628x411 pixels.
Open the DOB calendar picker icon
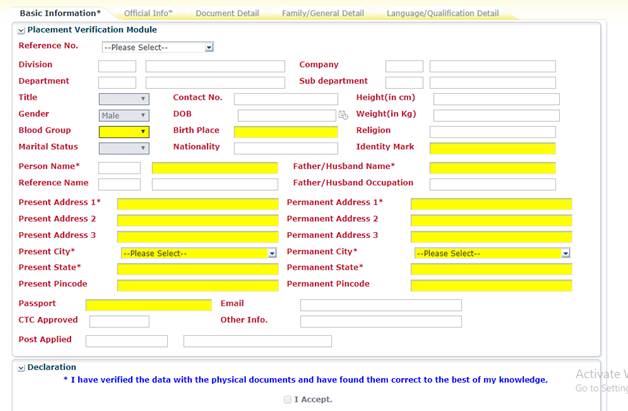pyautogui.click(x=343, y=115)
